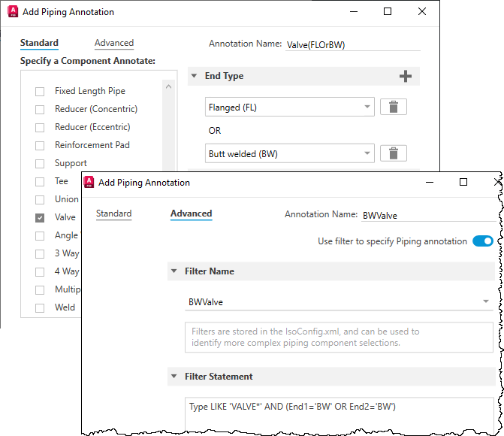This screenshot has height=436, width=504.
Task: Open the Flanged (FL) end type dropdown
Action: pos(290,107)
